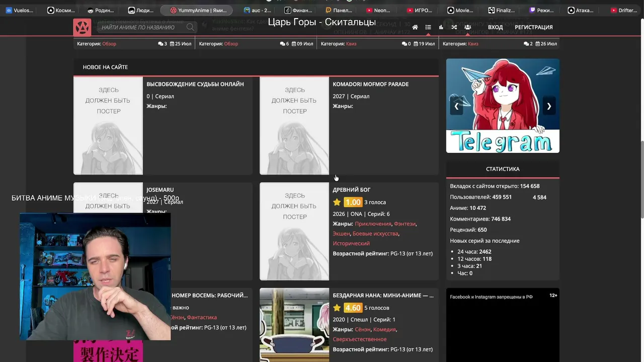This screenshot has height=362, width=644.
Task: Click the search magnifier icon
Action: pos(190,27)
